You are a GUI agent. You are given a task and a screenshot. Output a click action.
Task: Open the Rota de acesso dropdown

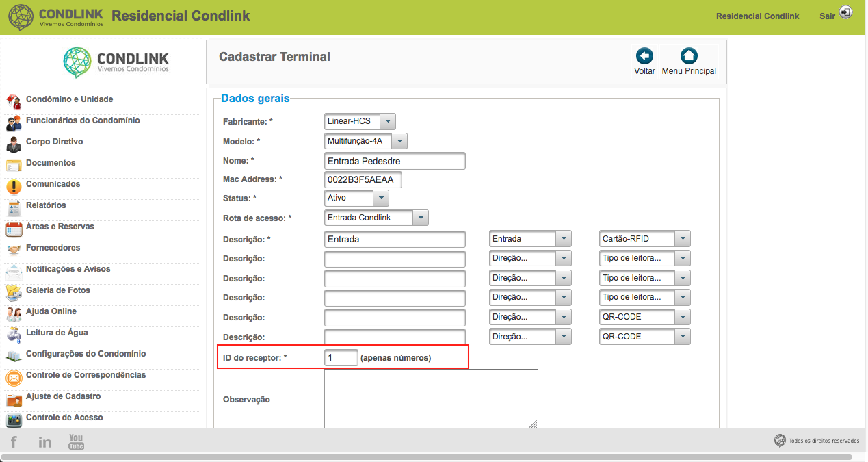376,218
